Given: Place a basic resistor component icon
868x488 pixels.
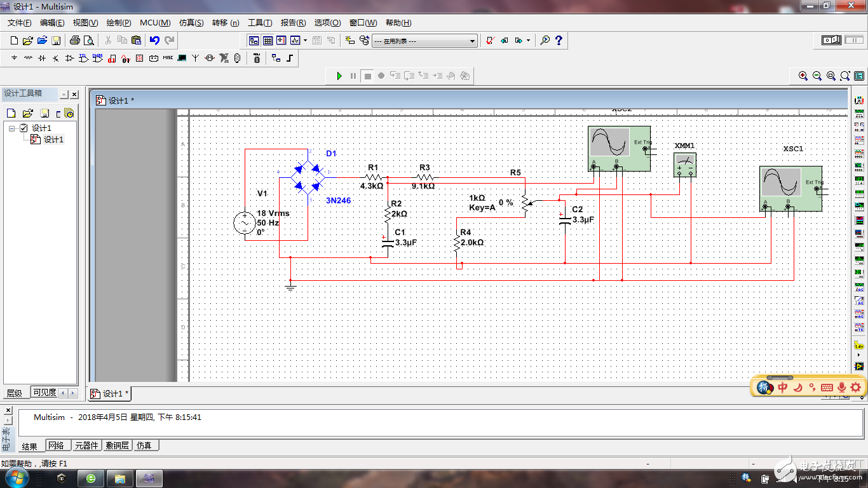Looking at the screenshot, I should pyautogui.click(x=28, y=58).
